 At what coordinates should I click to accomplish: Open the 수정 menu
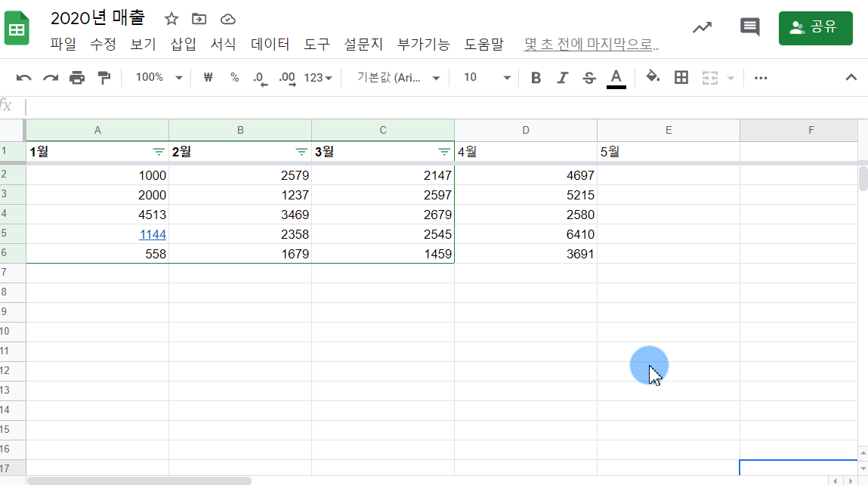(103, 45)
